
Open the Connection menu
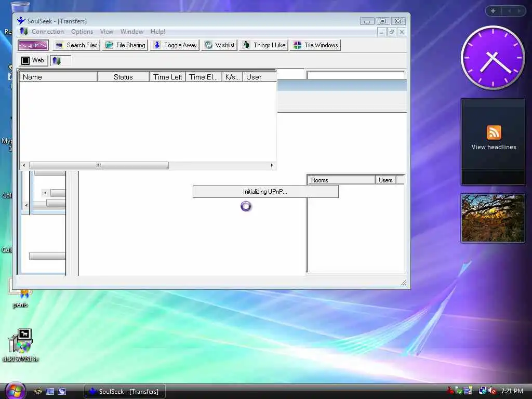tap(48, 32)
